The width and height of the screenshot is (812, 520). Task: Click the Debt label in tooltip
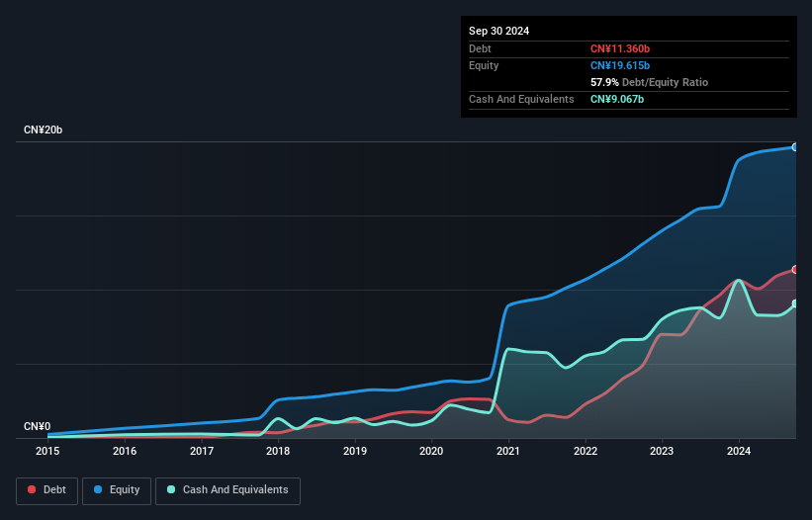coord(480,48)
